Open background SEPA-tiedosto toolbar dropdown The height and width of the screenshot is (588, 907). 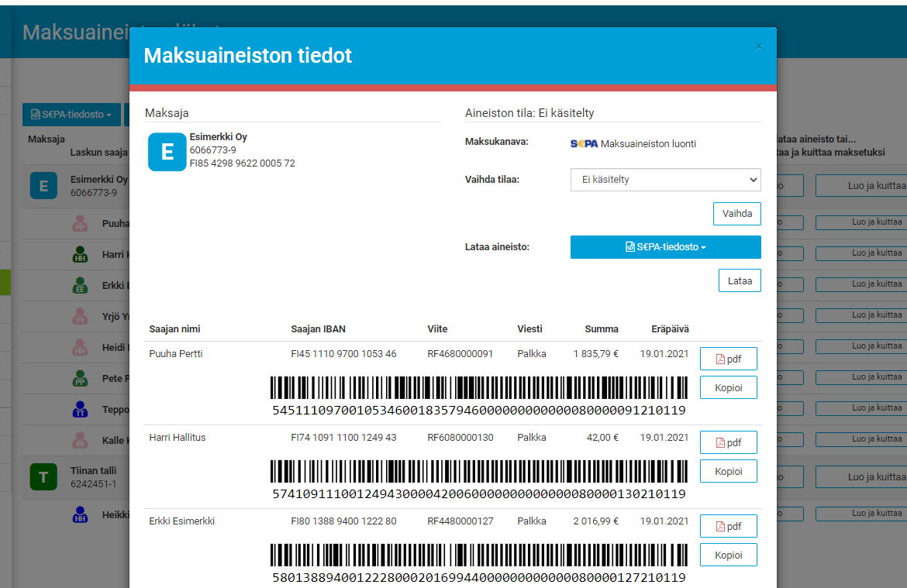(71, 115)
